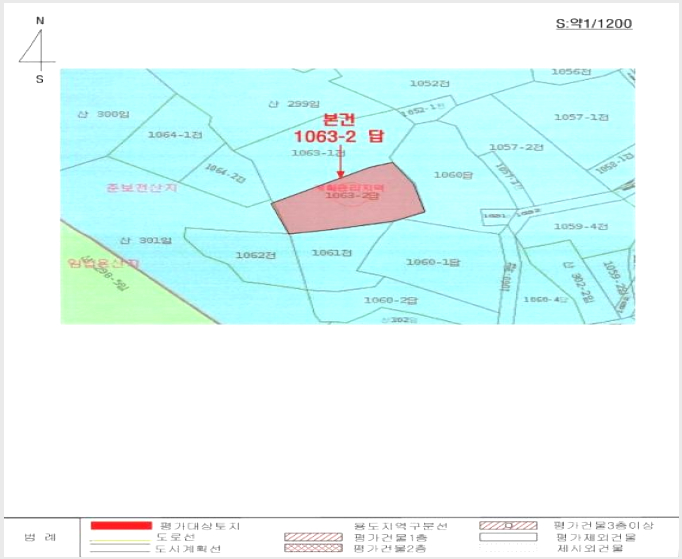Select parcel label 산 301임
This screenshot has width=682, height=559.
[146, 241]
